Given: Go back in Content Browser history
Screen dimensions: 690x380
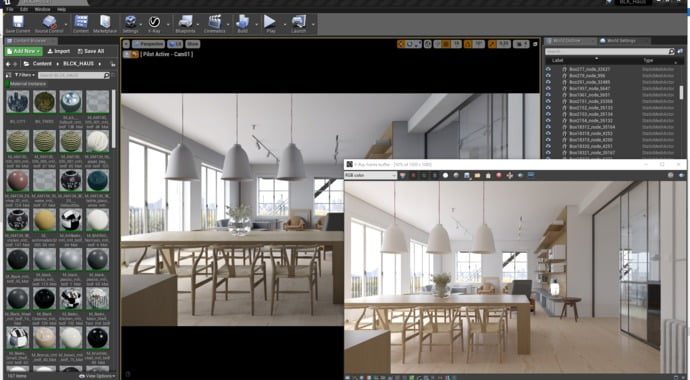Looking at the screenshot, I should point(8,64).
